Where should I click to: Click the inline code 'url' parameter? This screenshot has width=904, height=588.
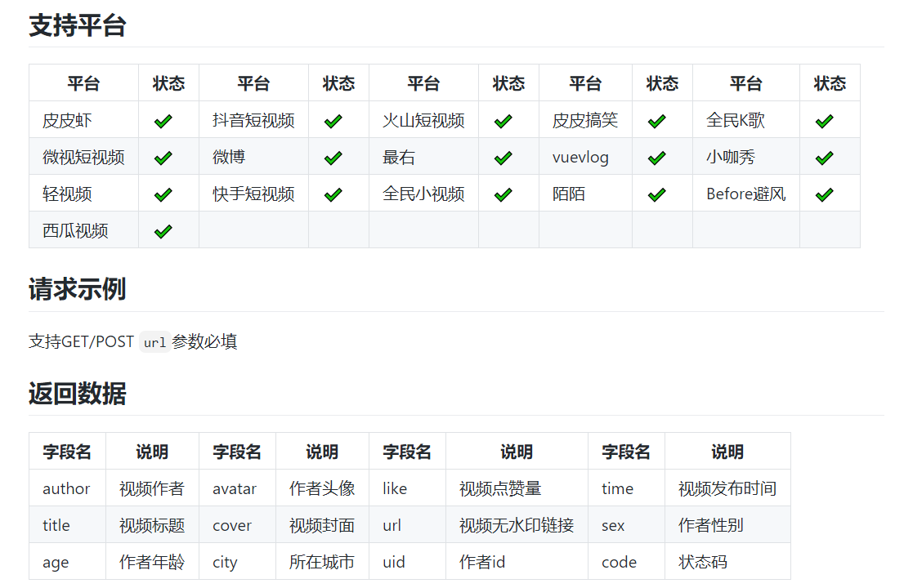(x=154, y=342)
